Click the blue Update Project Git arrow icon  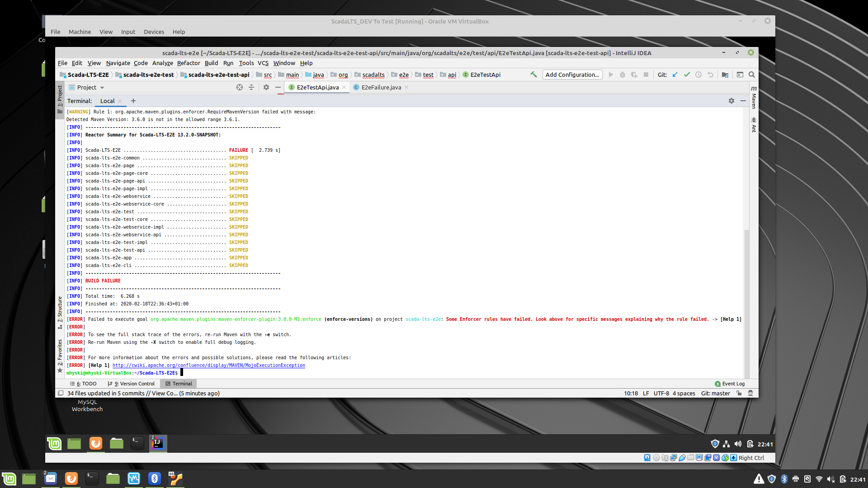675,75
